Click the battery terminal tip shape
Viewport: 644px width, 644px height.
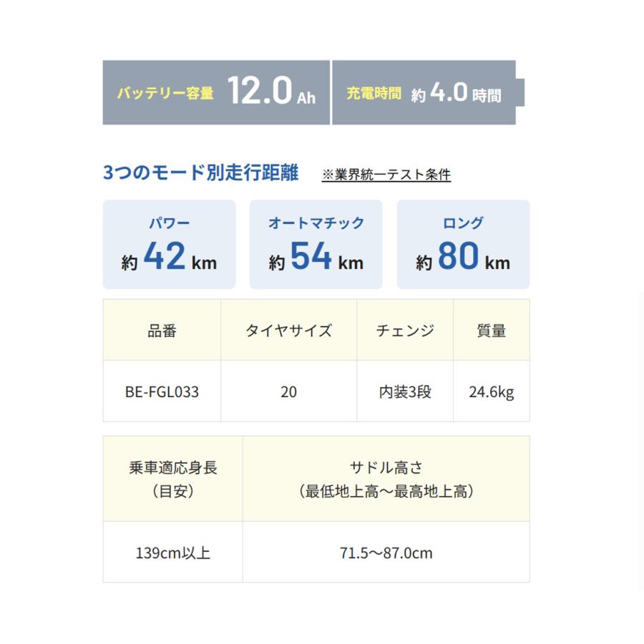[x=520, y=93]
